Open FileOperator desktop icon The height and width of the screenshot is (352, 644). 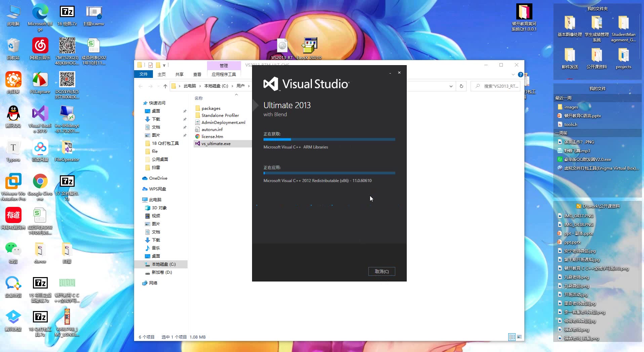click(x=67, y=150)
